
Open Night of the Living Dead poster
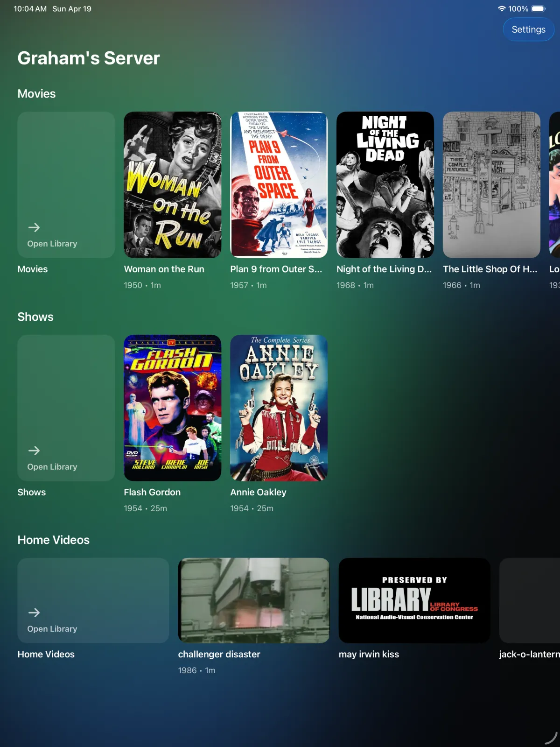tap(385, 185)
